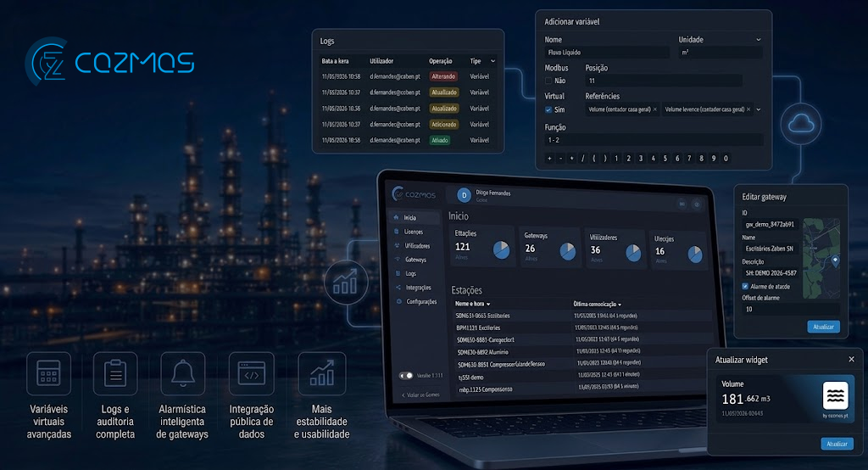
Task: Open the Logs document icon in sidebar
Action: pos(398,273)
